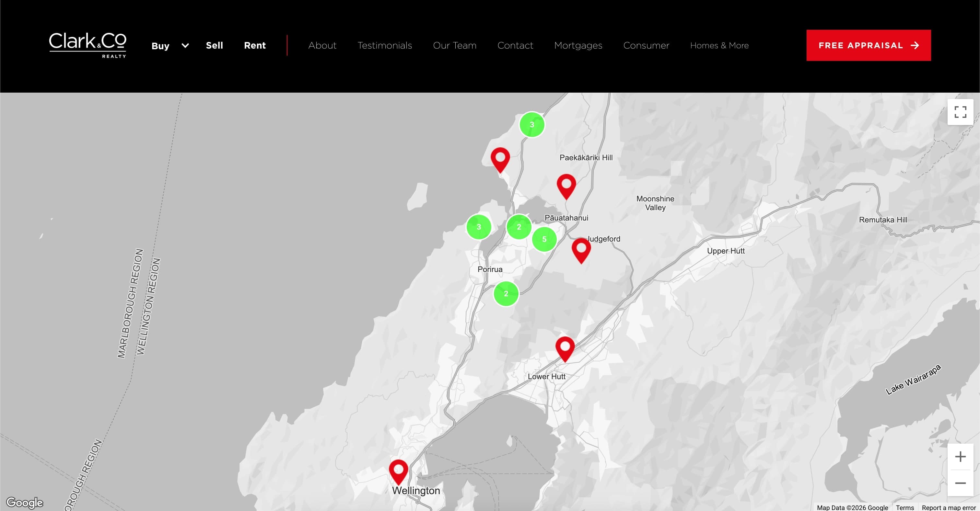Click Report a map error
The image size is (980, 511).
949,507
